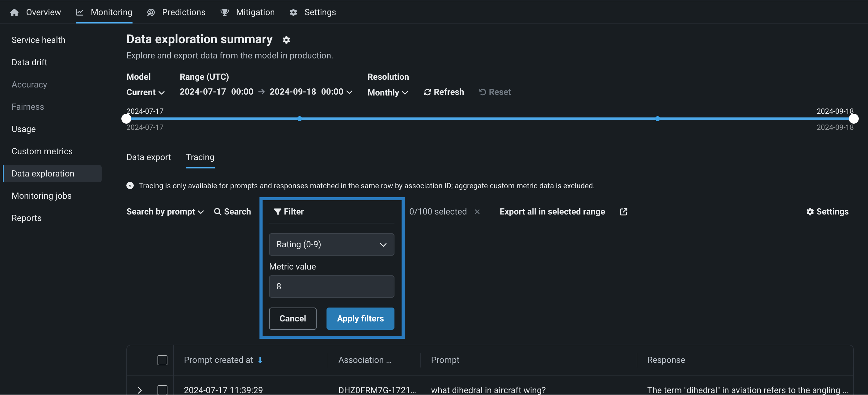This screenshot has width=868, height=395.
Task: Open the tracing table Settings gear
Action: 810,212
